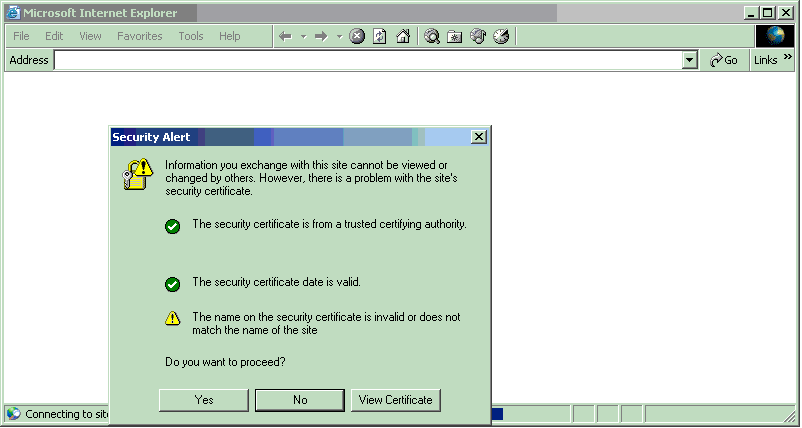Close the Security Alert dialog
Viewport: 802px width, 428px height.
479,137
